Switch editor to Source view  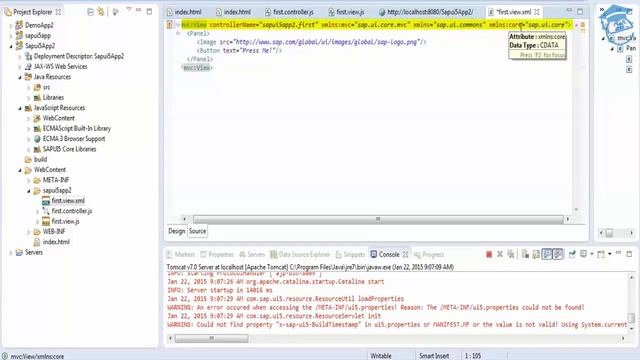(x=197, y=231)
